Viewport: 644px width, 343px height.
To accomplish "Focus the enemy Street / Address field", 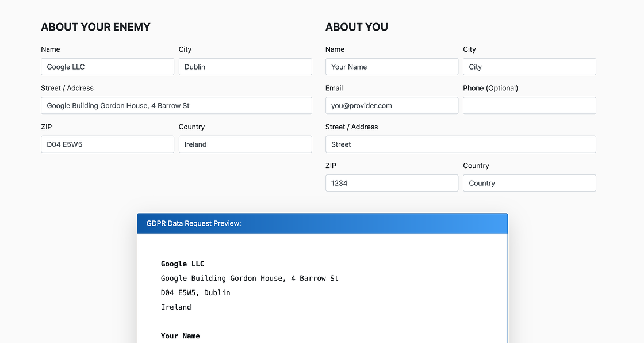I will click(177, 105).
